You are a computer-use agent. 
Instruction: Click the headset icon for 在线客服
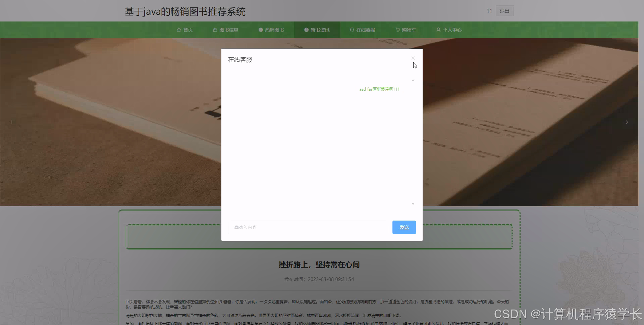click(351, 30)
